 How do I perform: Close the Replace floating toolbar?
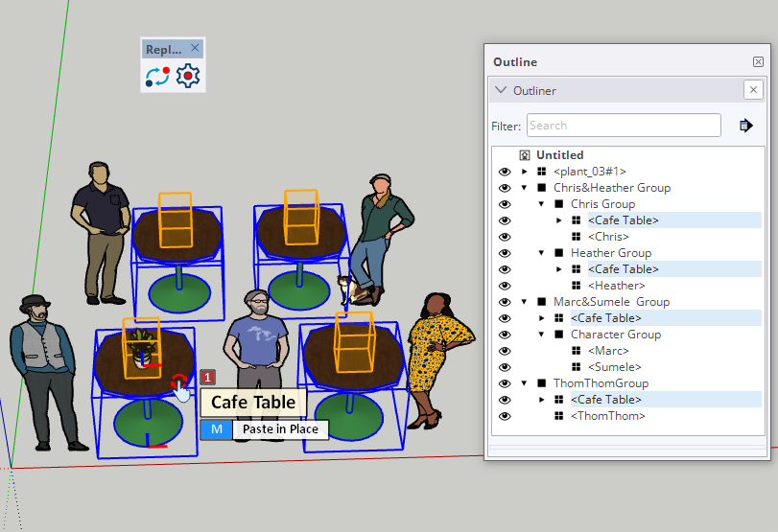pyautogui.click(x=195, y=48)
